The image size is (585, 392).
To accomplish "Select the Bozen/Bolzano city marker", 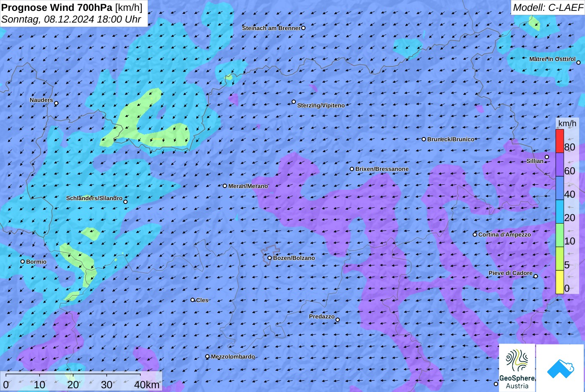I will 270,258.
